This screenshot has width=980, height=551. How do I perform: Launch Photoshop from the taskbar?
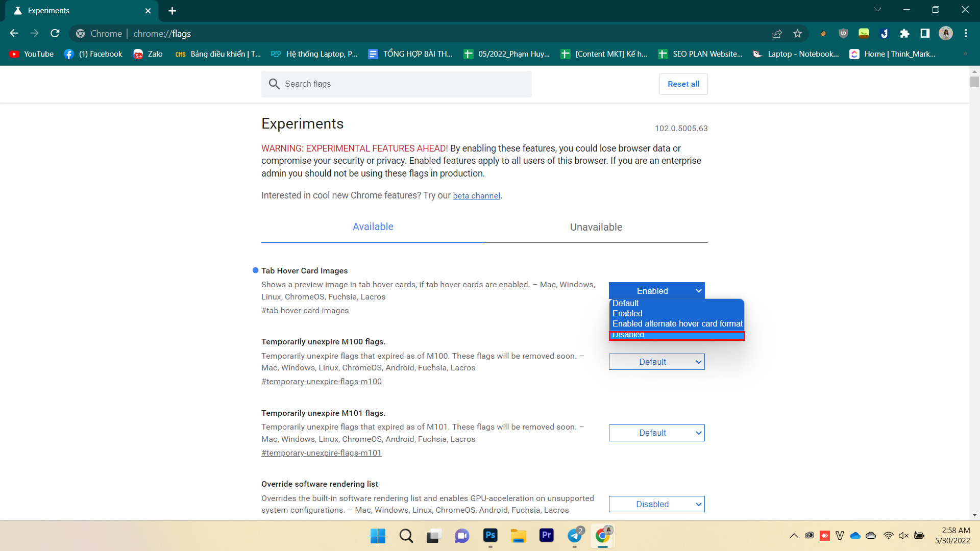coord(490,536)
